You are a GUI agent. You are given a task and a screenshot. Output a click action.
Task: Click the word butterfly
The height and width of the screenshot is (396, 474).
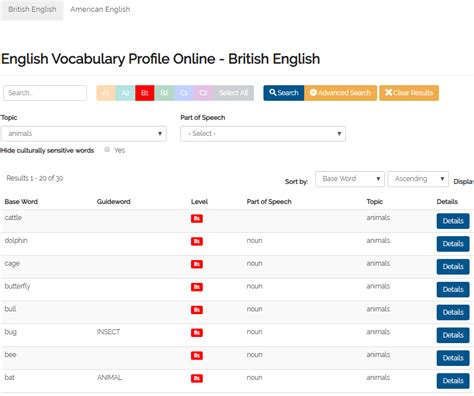coord(17,286)
